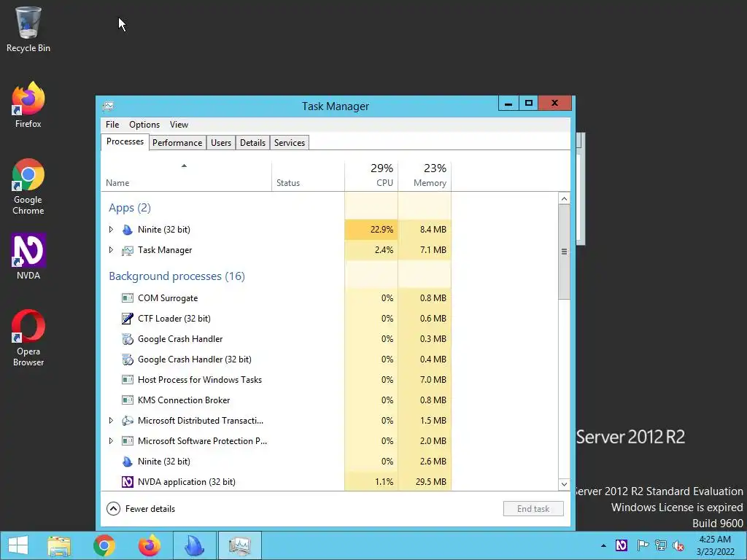Open the File menu
Screen dimensions: 747x560
tap(112, 124)
